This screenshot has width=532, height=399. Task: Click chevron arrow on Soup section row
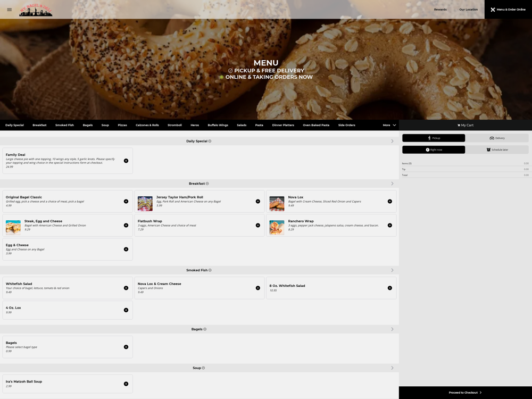coord(392,368)
